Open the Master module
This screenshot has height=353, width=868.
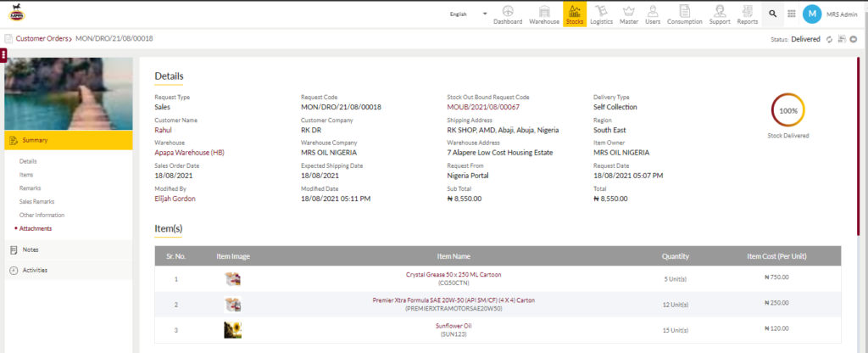[629, 14]
